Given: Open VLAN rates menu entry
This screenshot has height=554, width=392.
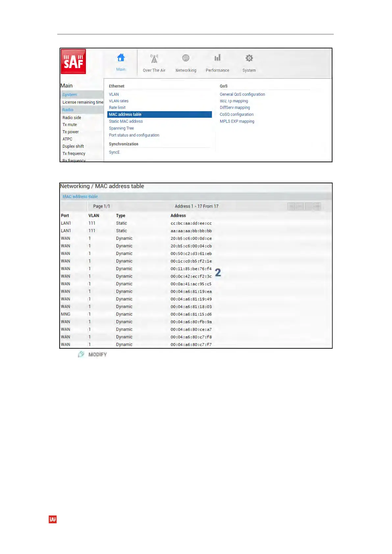Looking at the screenshot, I should tap(119, 101).
